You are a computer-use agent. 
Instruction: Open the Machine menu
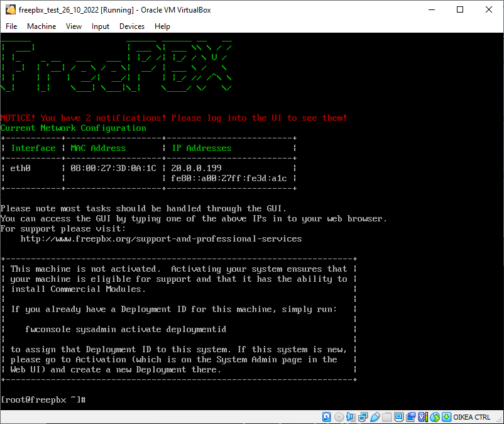pos(41,26)
